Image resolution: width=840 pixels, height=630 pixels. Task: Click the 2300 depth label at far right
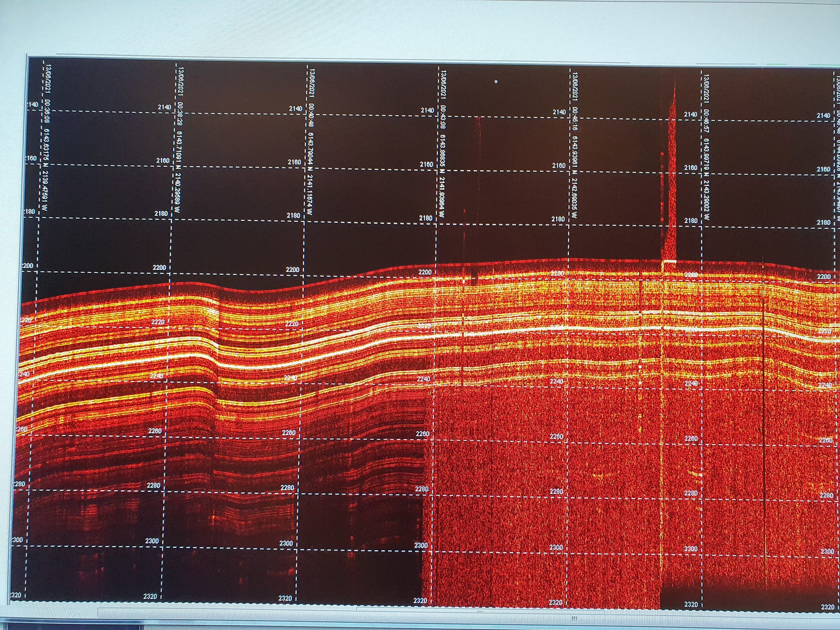click(827, 551)
